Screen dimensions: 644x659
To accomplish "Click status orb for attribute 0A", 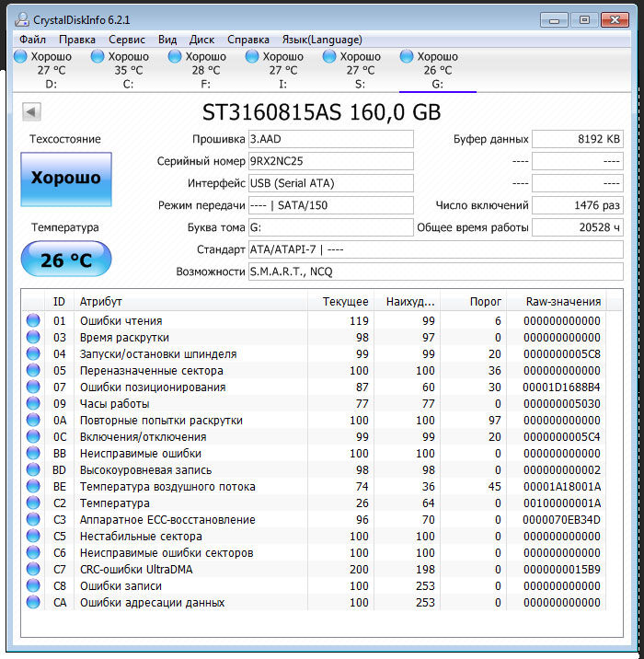I will [33, 420].
